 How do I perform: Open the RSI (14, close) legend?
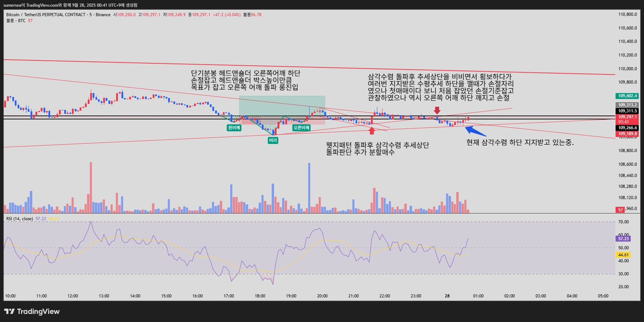(x=20, y=219)
